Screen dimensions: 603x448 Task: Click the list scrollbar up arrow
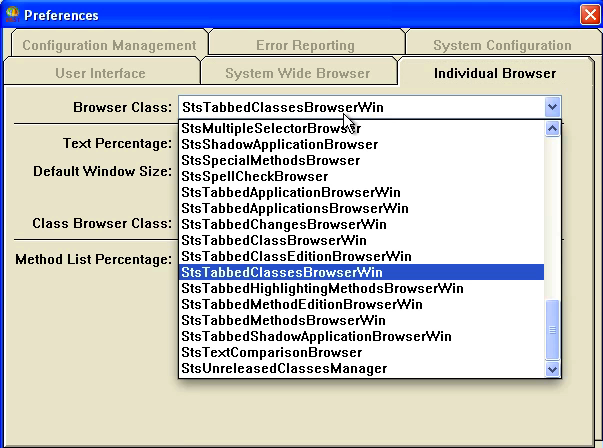[x=553, y=128]
